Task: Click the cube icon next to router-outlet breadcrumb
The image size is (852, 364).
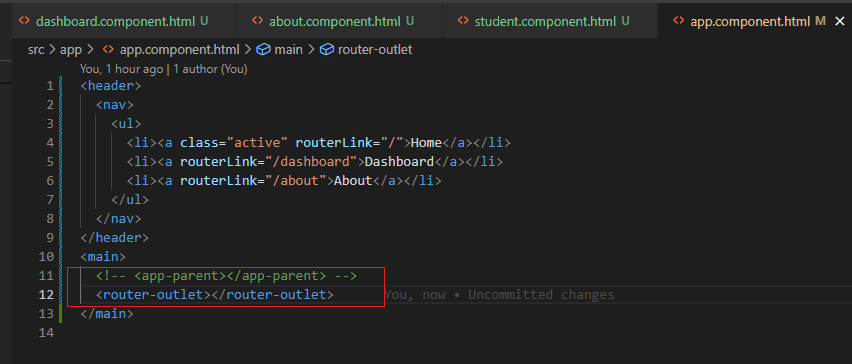Action: click(327, 50)
